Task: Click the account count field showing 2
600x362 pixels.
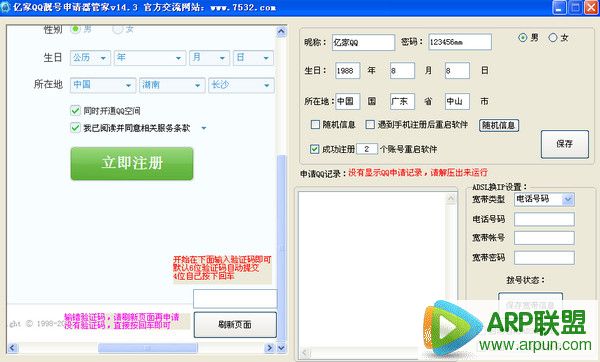Action: coord(367,149)
